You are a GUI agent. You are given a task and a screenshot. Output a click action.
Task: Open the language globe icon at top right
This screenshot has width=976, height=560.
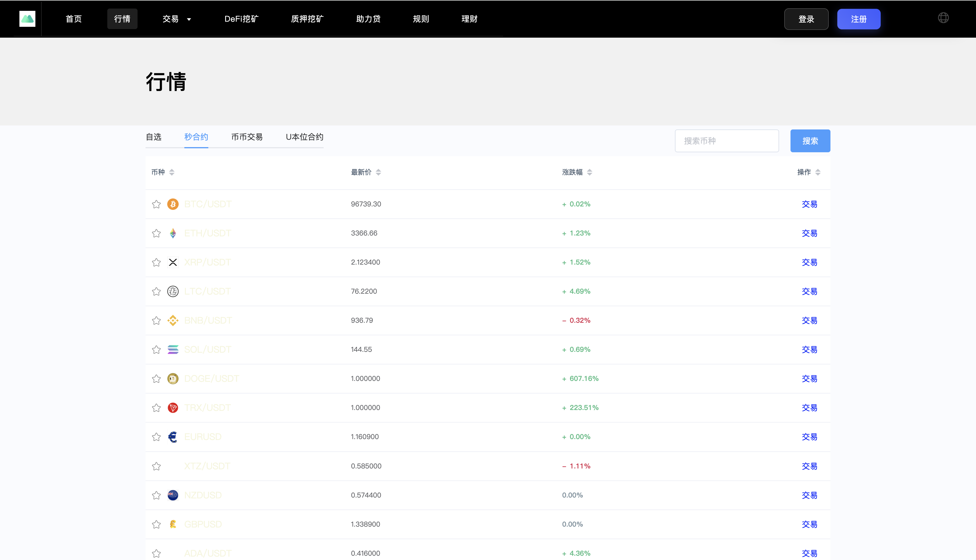pyautogui.click(x=943, y=18)
